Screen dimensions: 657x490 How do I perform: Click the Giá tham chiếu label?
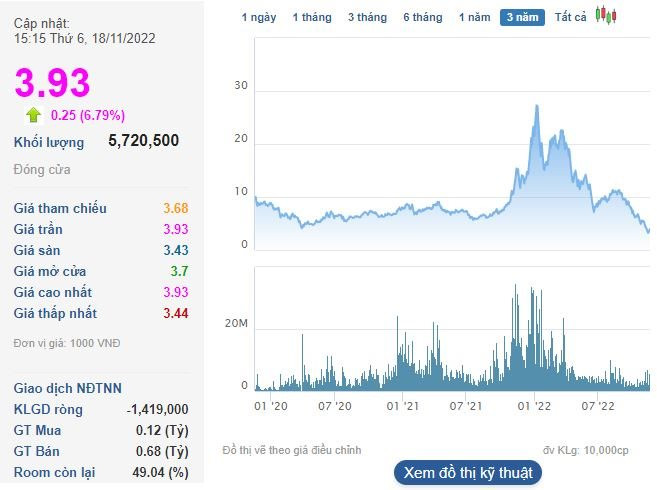(x=60, y=208)
